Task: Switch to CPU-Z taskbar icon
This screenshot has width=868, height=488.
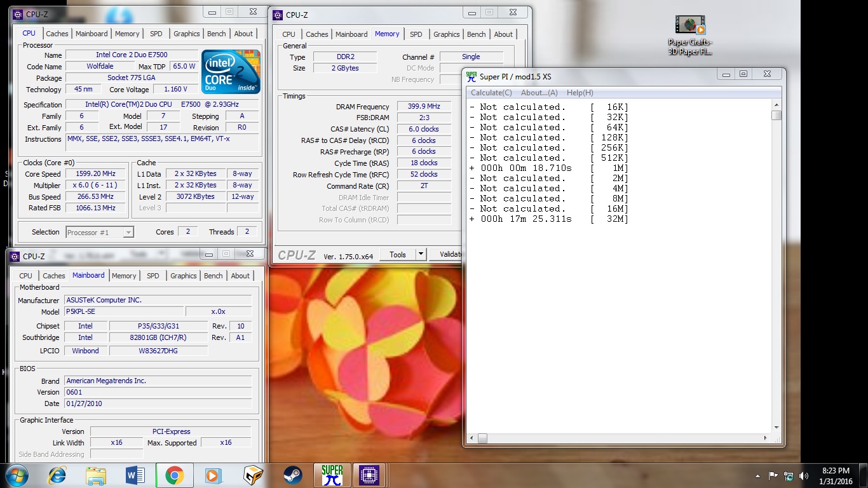Action: [x=370, y=475]
